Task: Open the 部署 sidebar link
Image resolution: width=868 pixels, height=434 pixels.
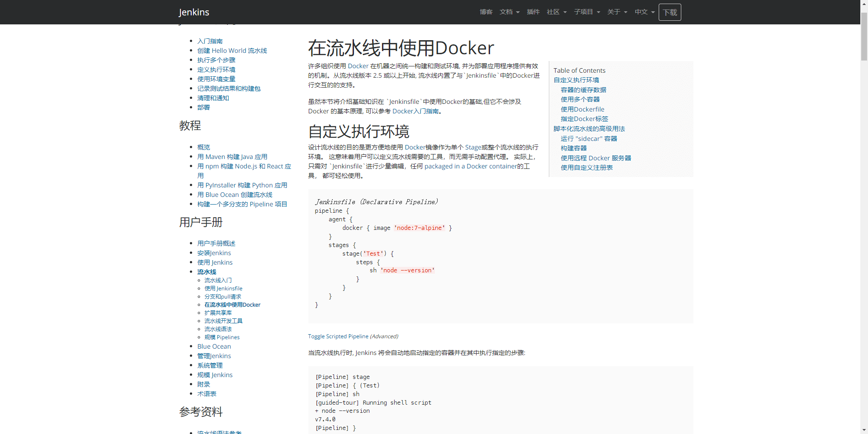Action: click(x=203, y=107)
